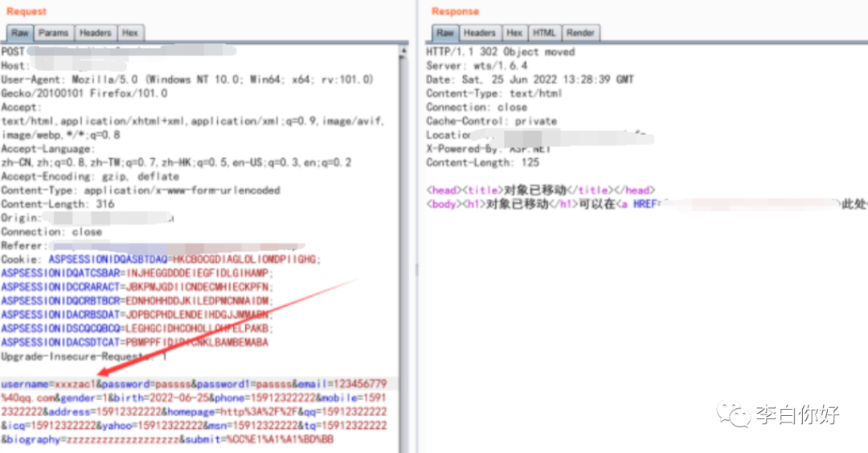
Task: Select the Response Raw tab
Action: click(x=445, y=33)
